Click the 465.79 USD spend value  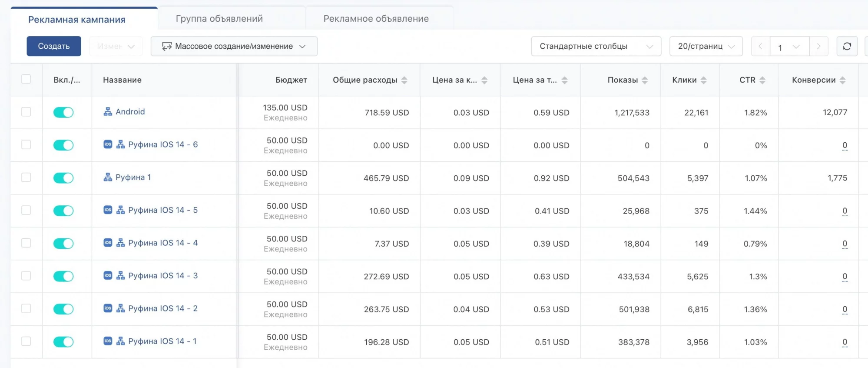tap(386, 178)
